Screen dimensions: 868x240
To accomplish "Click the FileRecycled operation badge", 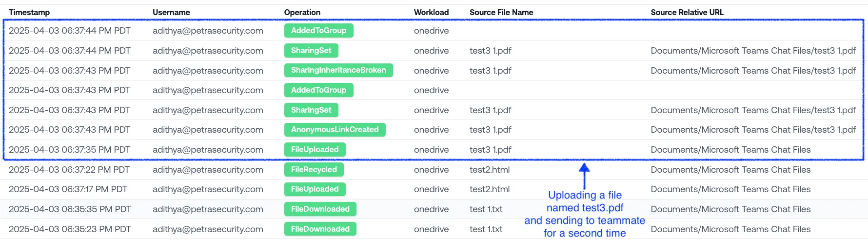I will (x=314, y=170).
